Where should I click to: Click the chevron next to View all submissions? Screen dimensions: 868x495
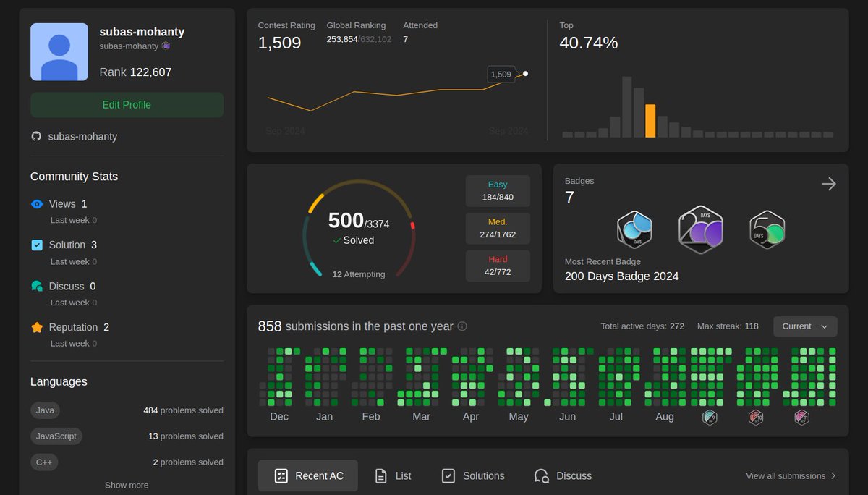pos(833,475)
